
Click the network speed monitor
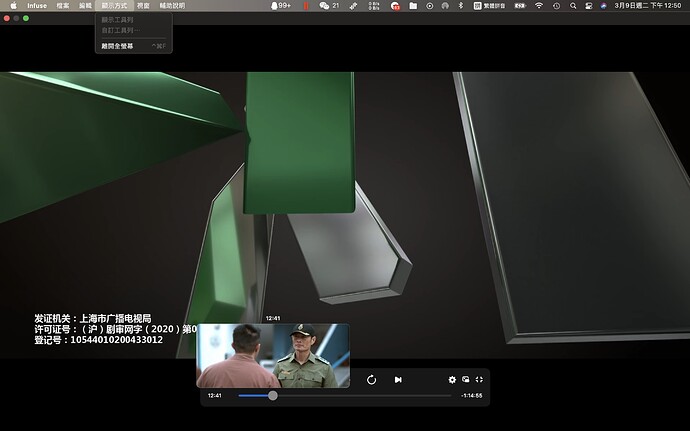click(374, 6)
